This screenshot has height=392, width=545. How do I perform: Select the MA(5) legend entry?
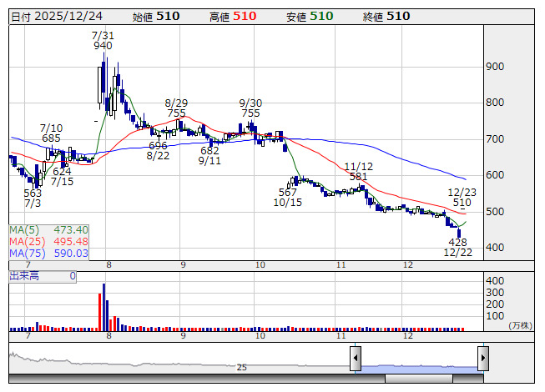click(x=48, y=229)
